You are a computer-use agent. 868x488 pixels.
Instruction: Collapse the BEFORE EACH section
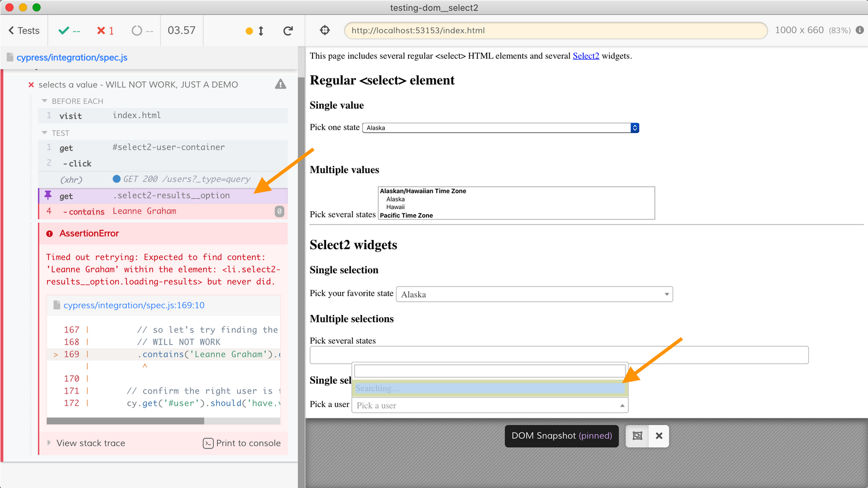[44, 101]
